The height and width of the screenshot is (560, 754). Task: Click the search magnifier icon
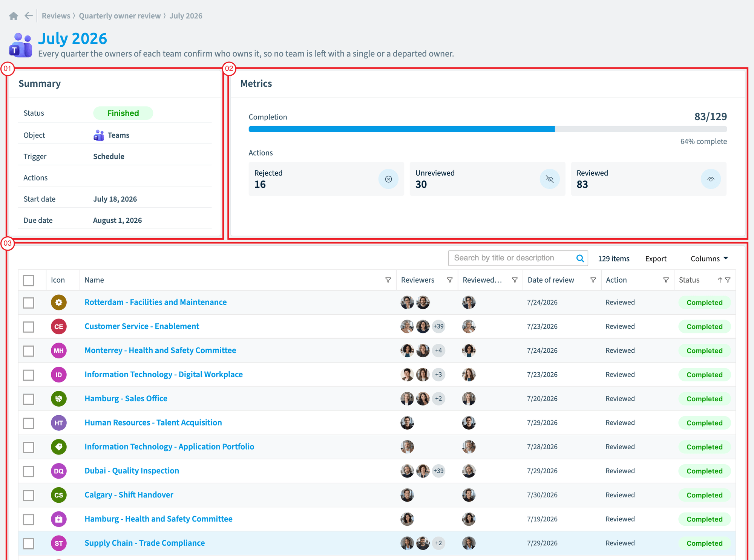[580, 258]
